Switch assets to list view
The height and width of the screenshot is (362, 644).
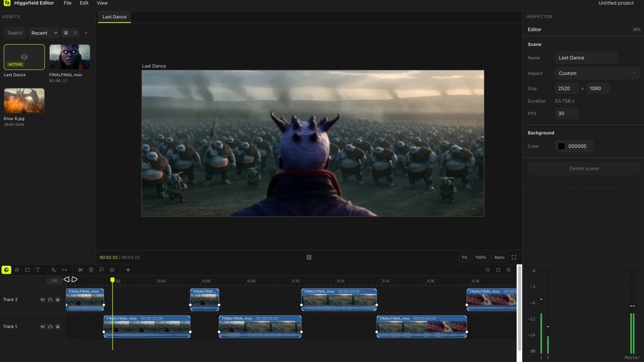75,33
